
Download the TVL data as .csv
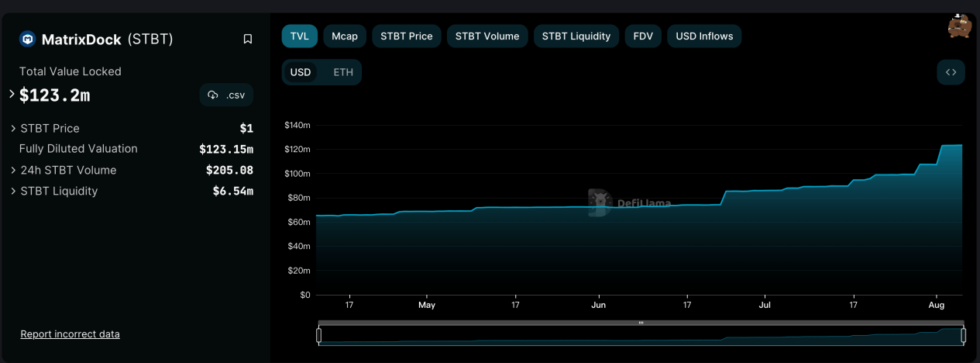click(226, 95)
